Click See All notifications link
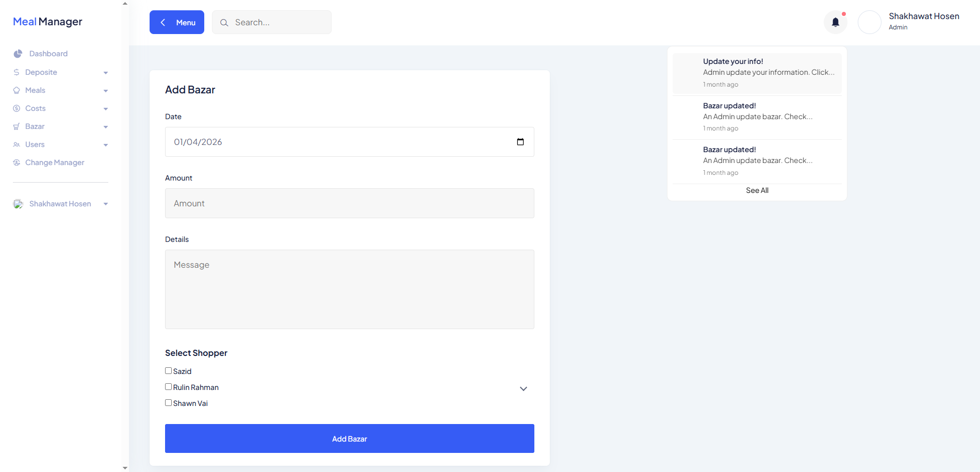 (x=757, y=190)
